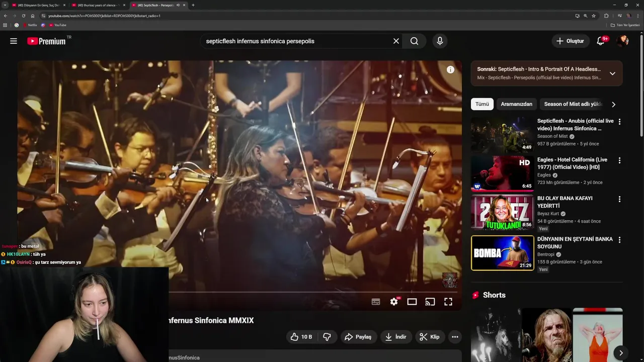Image resolution: width=644 pixels, height=362 pixels.
Task: Click the magnifier search button
Action: pos(414,41)
